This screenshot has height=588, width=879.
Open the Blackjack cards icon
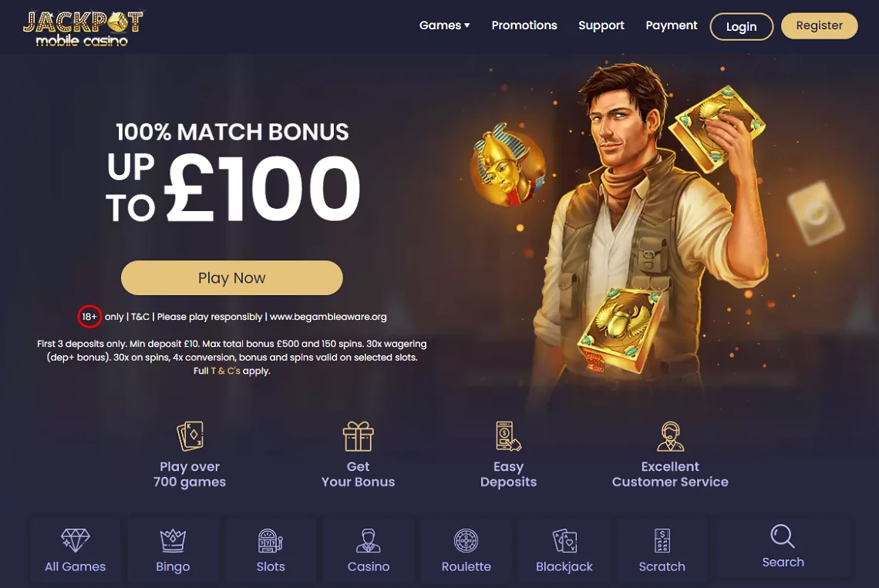564,540
